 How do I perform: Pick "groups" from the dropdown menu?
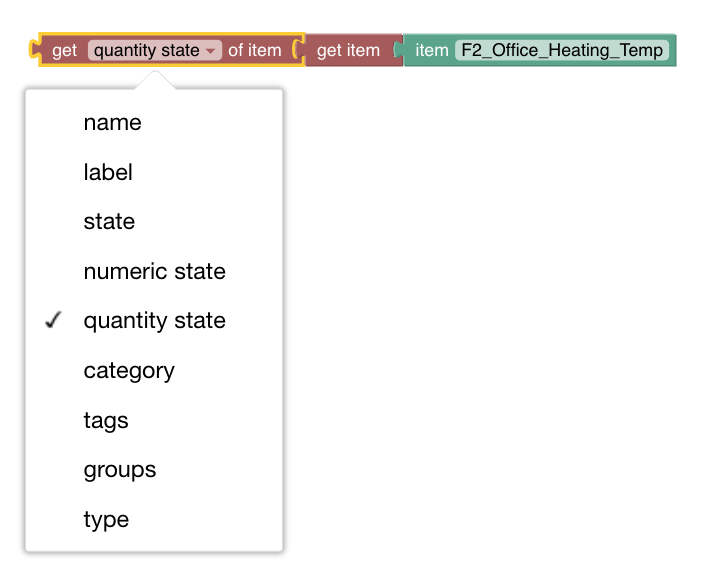pos(119,470)
